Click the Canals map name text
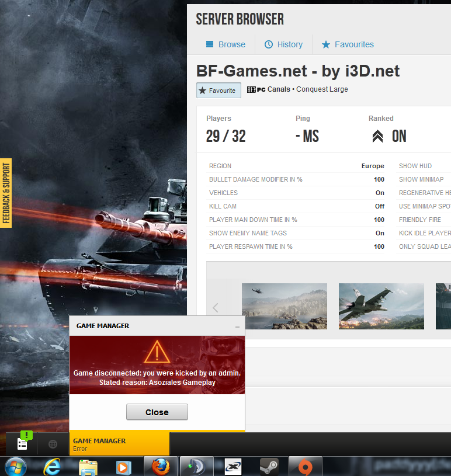The width and height of the screenshot is (451, 476). 279,89
